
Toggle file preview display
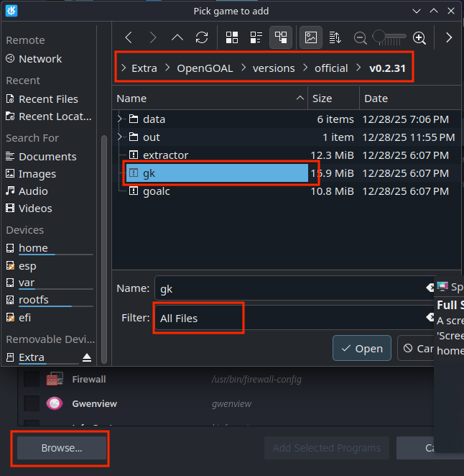click(x=311, y=37)
